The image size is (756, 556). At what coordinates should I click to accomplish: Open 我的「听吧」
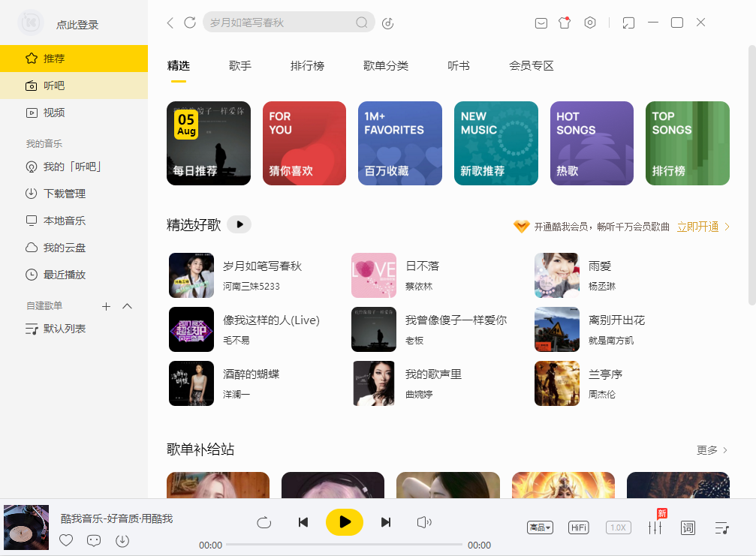74,167
